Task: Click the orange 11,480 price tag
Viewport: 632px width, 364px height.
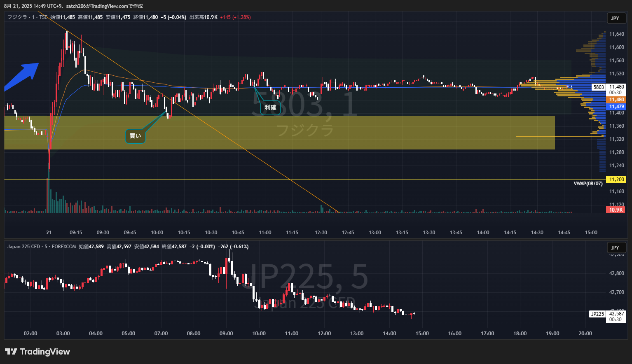Action: (616, 100)
